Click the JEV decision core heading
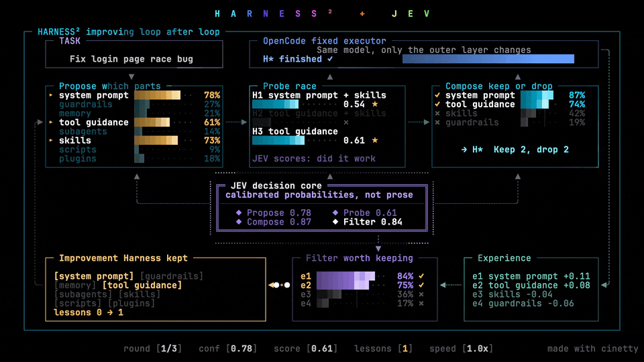 (276, 186)
